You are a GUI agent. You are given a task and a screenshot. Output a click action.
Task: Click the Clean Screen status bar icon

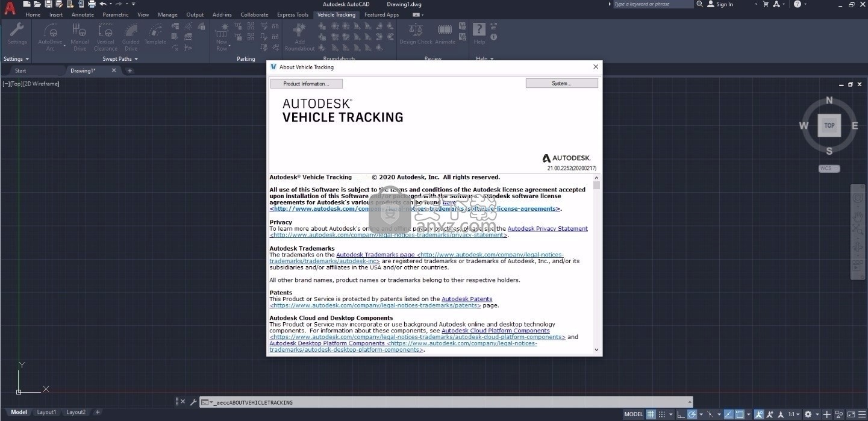click(851, 414)
